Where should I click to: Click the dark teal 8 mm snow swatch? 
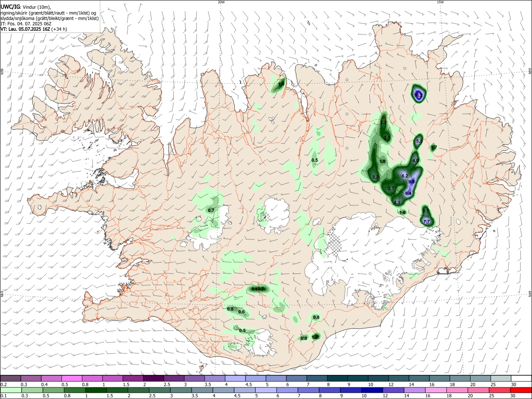[x=337, y=379]
